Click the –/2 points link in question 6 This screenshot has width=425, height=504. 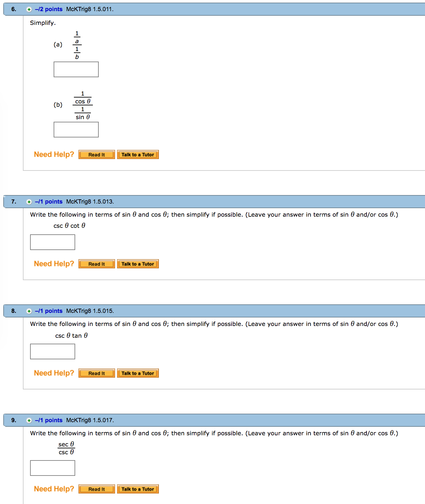pos(49,9)
